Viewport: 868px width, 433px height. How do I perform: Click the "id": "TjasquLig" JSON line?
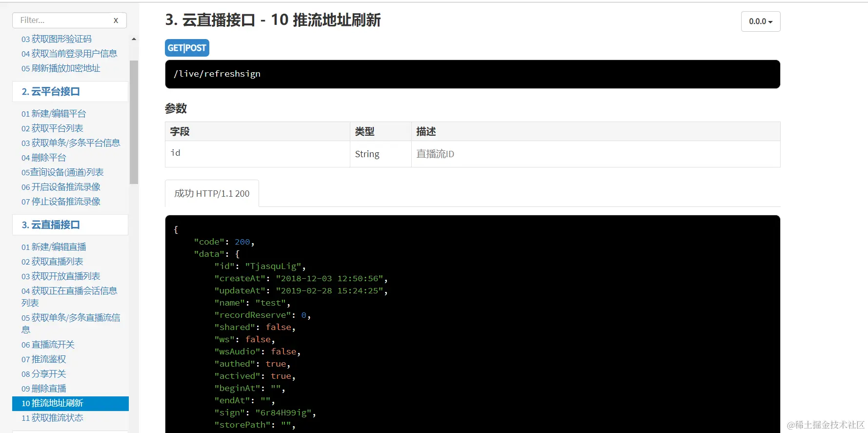[x=260, y=266]
